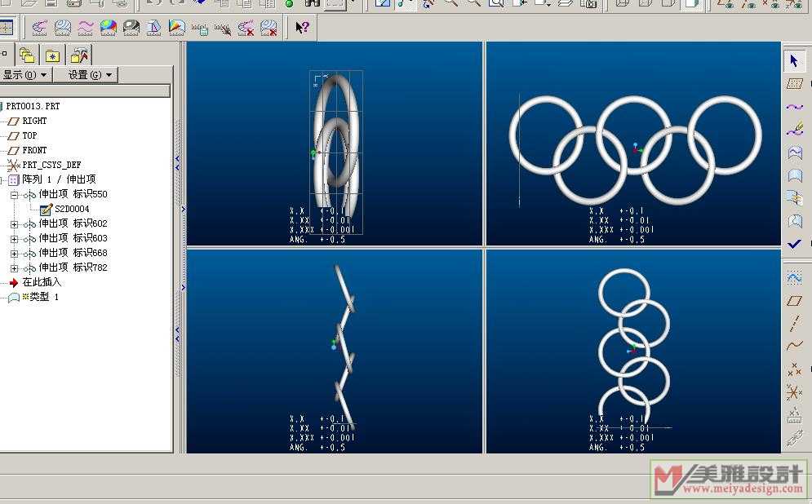Expand the 伸出项 标识603 node
Image resolution: width=812 pixels, height=504 pixels.
click(14, 239)
